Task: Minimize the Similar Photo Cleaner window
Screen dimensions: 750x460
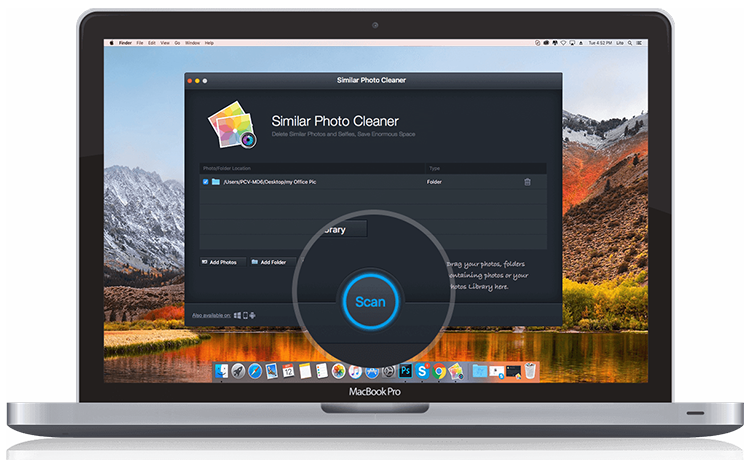Action: pos(197,81)
